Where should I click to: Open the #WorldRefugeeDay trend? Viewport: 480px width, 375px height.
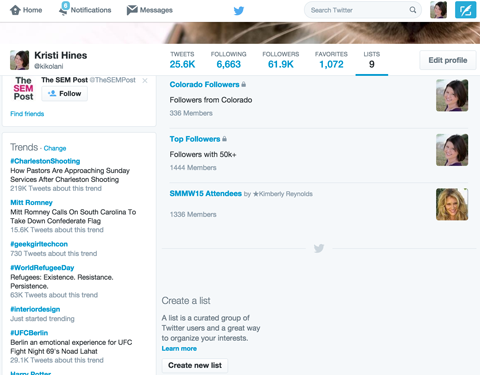[x=42, y=268]
